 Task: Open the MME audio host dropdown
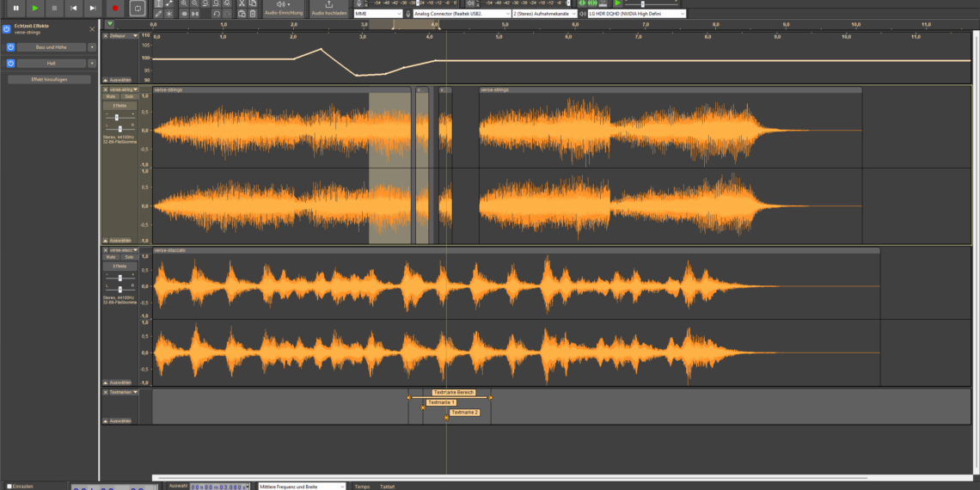[x=377, y=14]
